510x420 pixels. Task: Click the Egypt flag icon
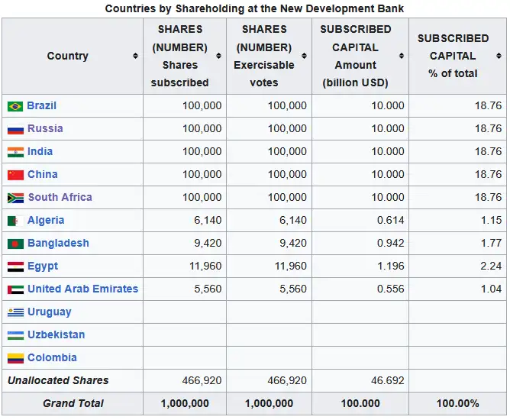point(15,267)
